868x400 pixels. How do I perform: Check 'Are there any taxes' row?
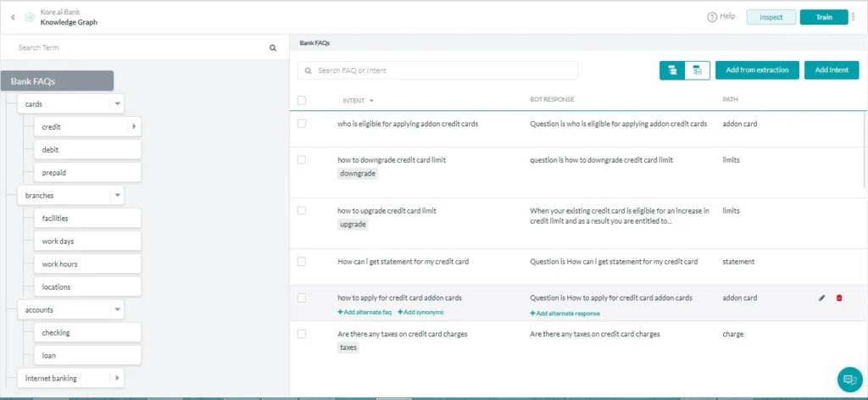[x=302, y=334]
